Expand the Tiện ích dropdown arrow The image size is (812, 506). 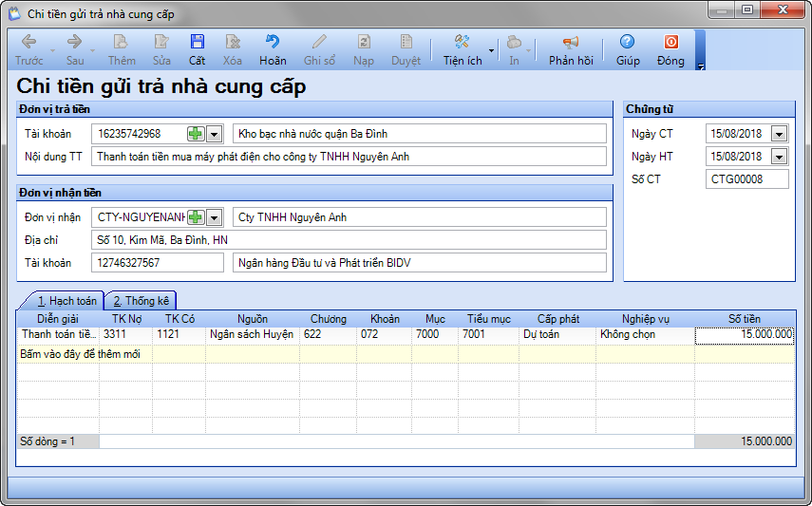coord(491,50)
